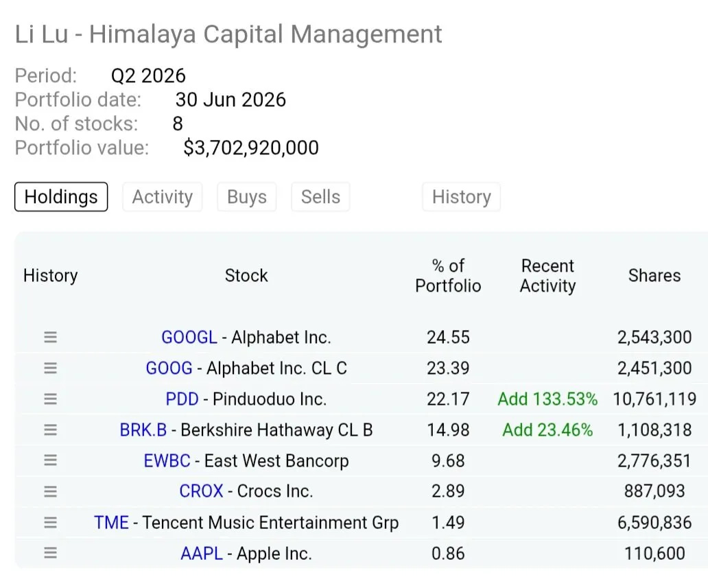Screen dimensions: 708x588
Task: Click the 24.55 portfolio percentage
Action: tap(448, 338)
